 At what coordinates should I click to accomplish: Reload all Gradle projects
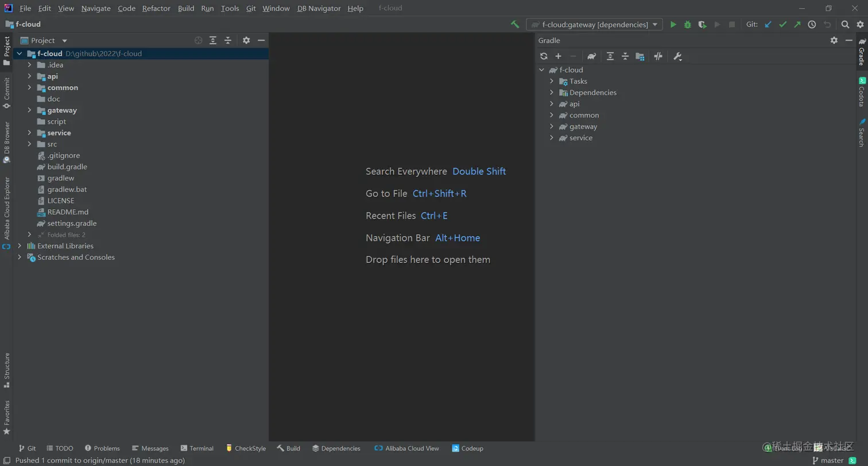pos(544,56)
